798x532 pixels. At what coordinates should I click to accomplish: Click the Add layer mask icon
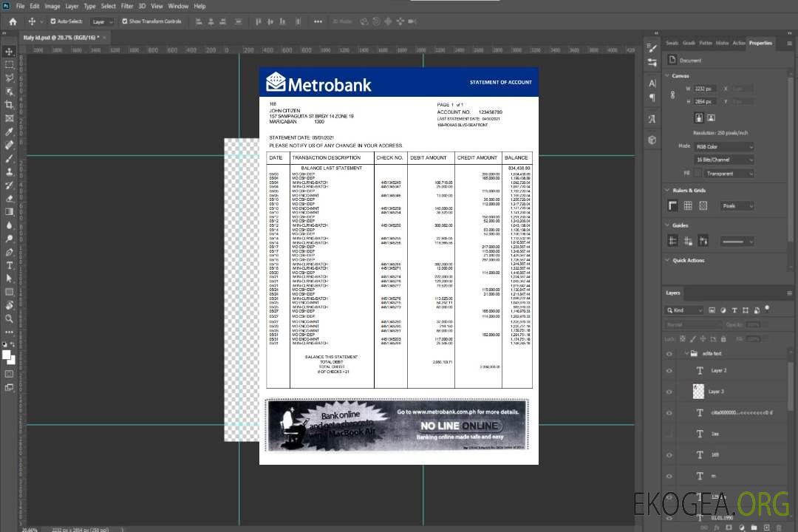[x=729, y=528]
